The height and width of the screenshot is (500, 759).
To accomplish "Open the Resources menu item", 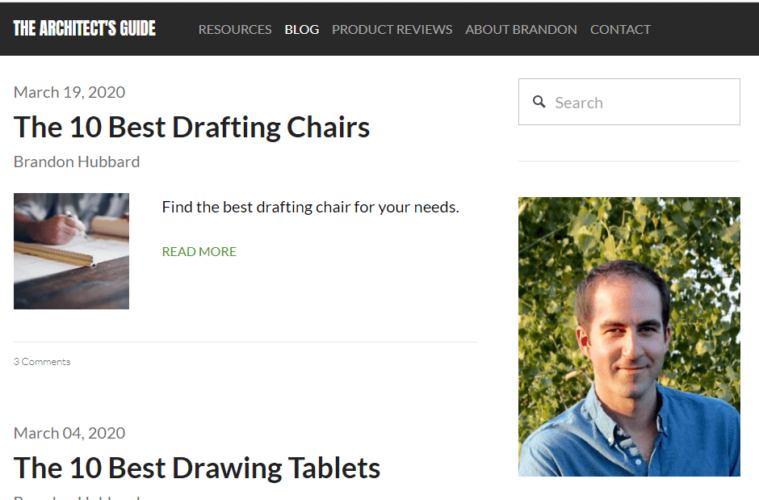I will (x=235, y=29).
